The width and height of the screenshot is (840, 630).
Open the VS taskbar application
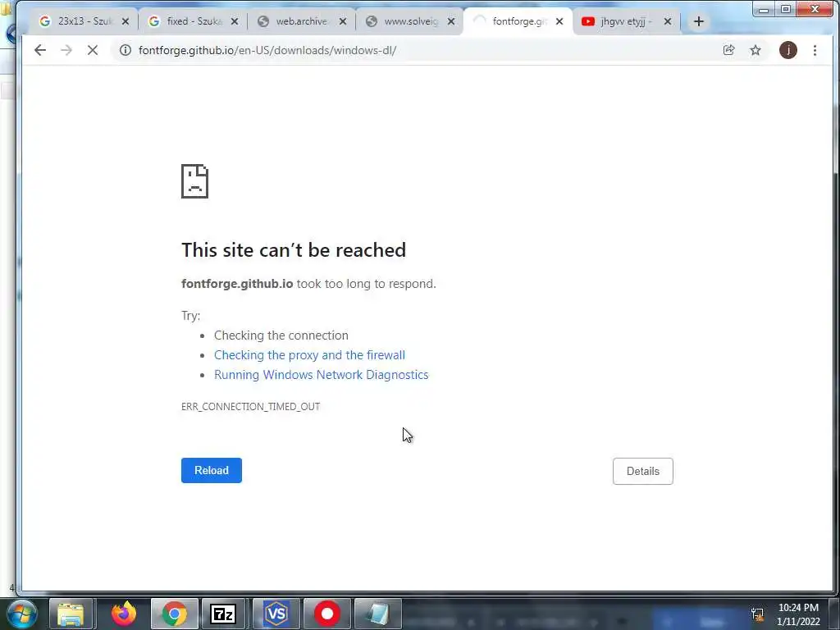click(276, 614)
